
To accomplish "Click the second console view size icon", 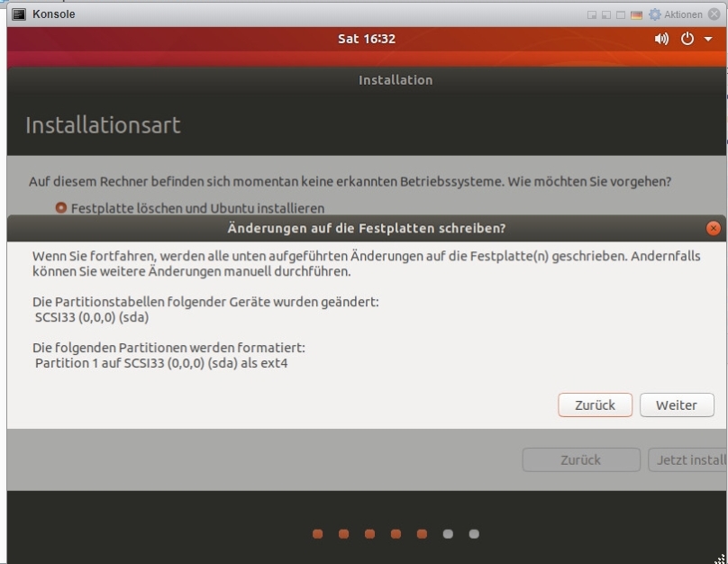I will click(605, 14).
